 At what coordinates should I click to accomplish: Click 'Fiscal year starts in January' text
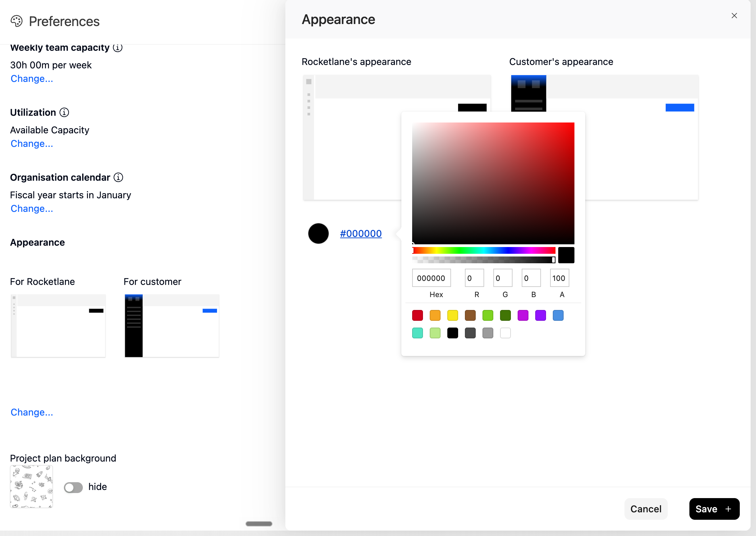pyautogui.click(x=71, y=195)
